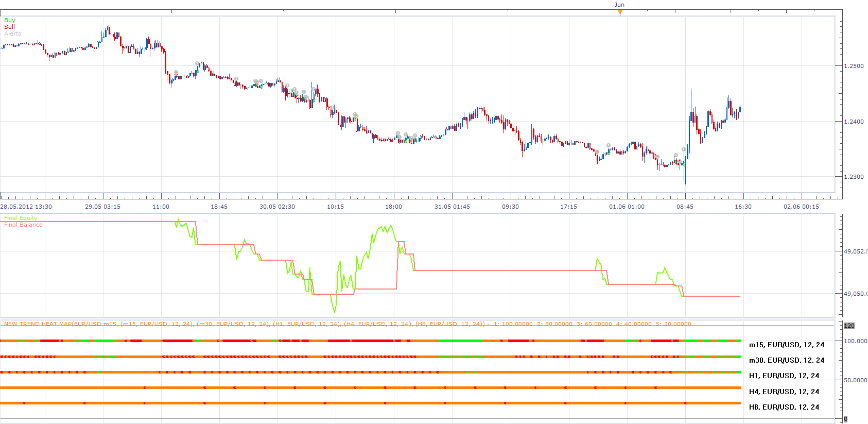The width and height of the screenshot is (868, 424).
Task: Click the 1.2400 price axis label
Action: pos(854,122)
